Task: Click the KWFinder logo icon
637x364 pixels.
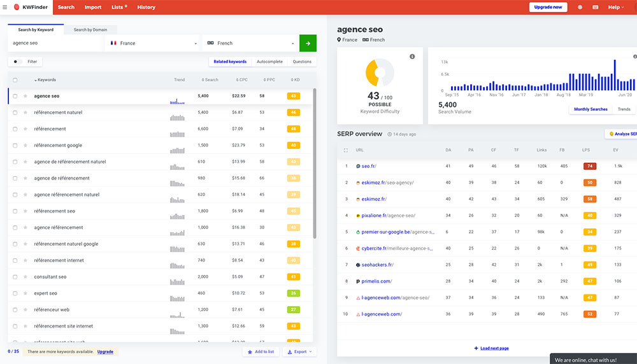Action: click(x=17, y=7)
